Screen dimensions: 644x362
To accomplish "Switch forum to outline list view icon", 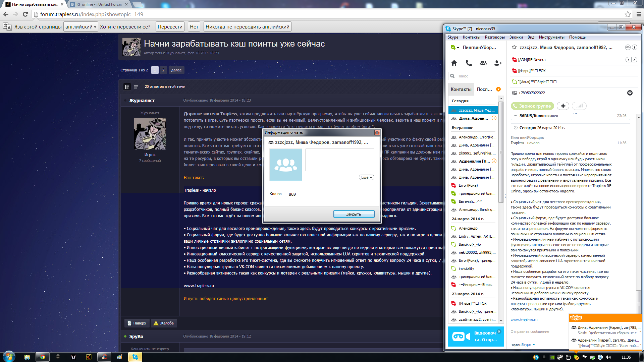I will (136, 87).
